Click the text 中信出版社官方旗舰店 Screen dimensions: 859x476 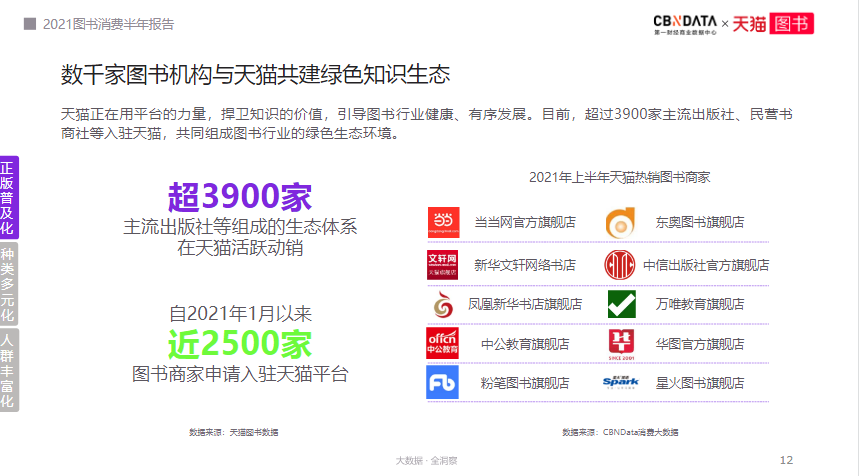pos(706,265)
